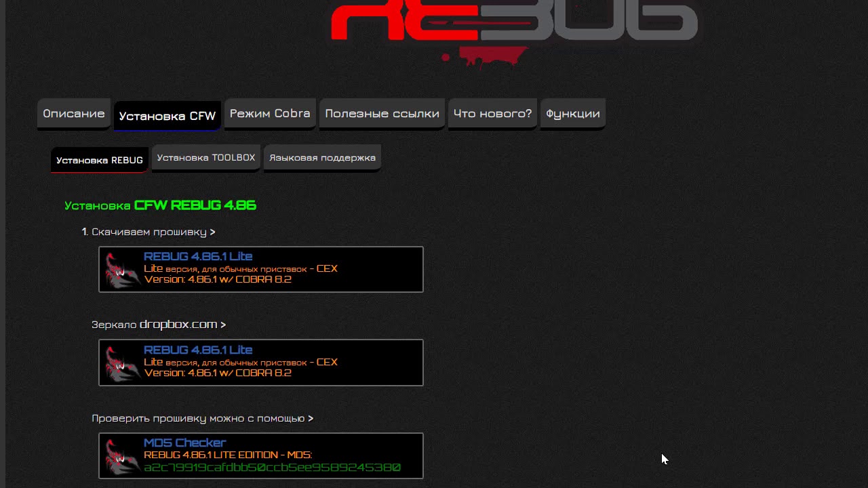Click the 'Зеркало dropbox.com >' label
This screenshot has height=488, width=868.
click(x=159, y=325)
